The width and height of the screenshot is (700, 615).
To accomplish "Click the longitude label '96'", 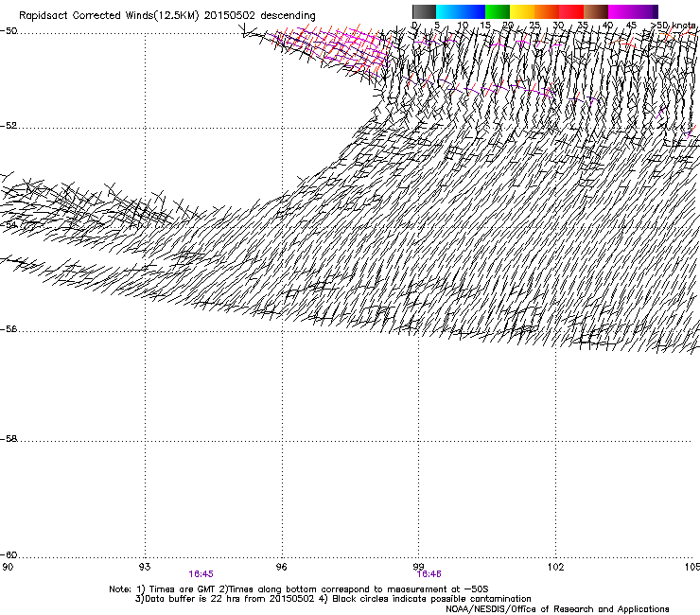I will [x=281, y=567].
